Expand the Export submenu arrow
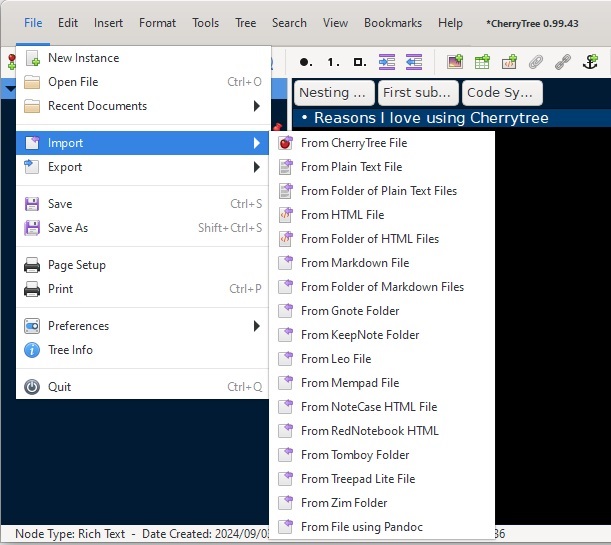This screenshot has height=545, width=611. point(256,167)
